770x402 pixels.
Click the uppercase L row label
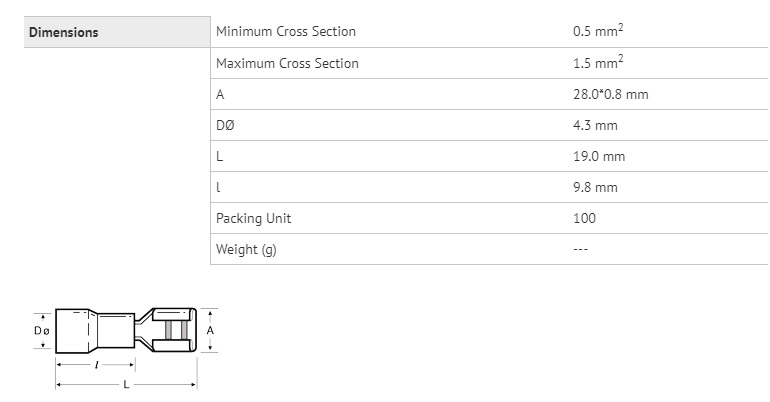tap(220, 156)
